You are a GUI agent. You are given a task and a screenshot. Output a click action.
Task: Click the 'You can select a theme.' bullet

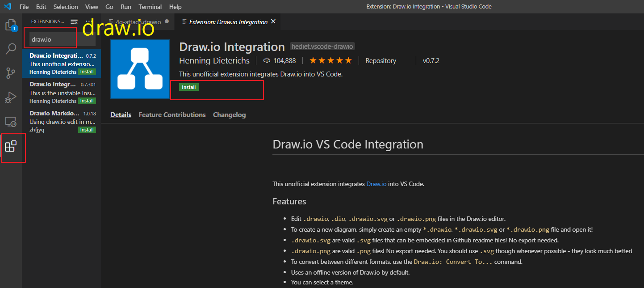(x=322, y=282)
